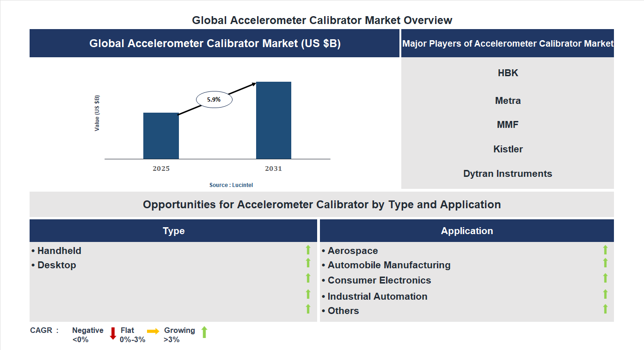Image resolution: width=644 pixels, height=350 pixels.
Task: Select the Type header banner
Action: (x=173, y=230)
